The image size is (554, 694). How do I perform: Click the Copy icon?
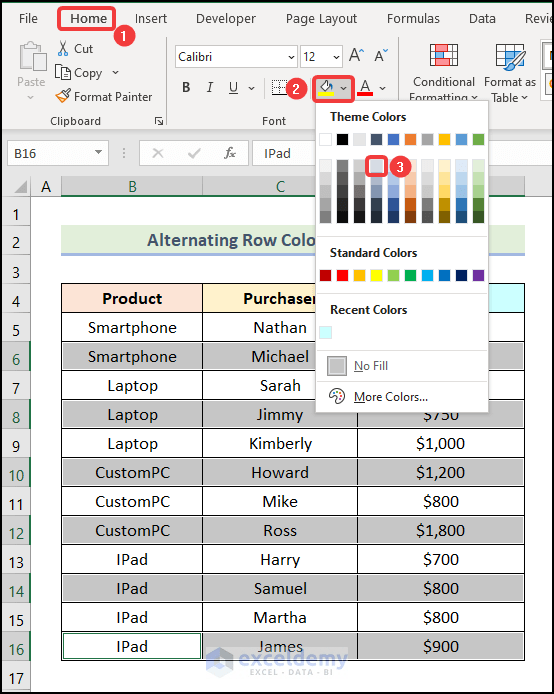click(62, 72)
